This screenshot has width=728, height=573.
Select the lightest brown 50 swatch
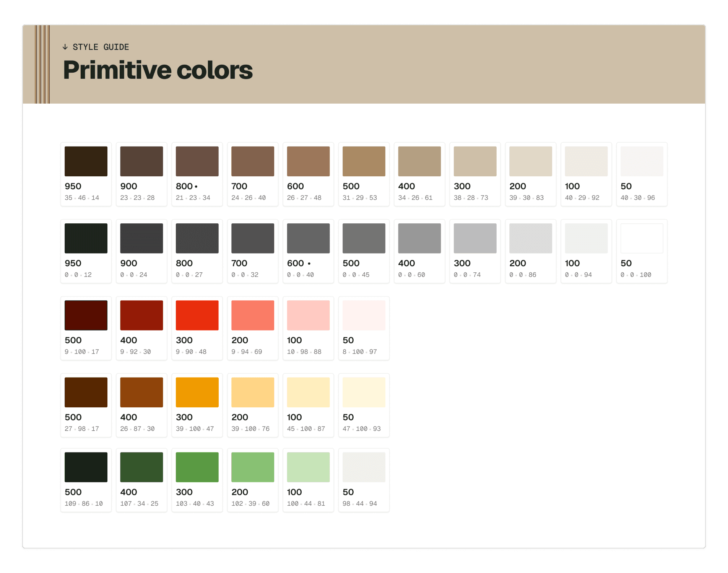coord(642,161)
